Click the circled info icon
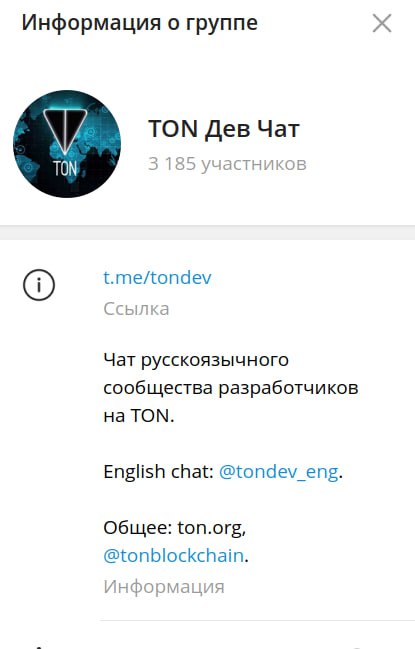The width and height of the screenshot is (415, 649). tap(38, 285)
